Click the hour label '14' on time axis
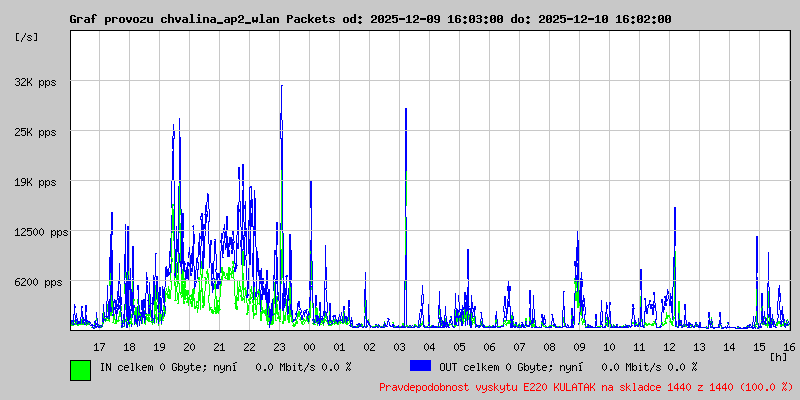This screenshot has height=400, width=800. (730, 347)
